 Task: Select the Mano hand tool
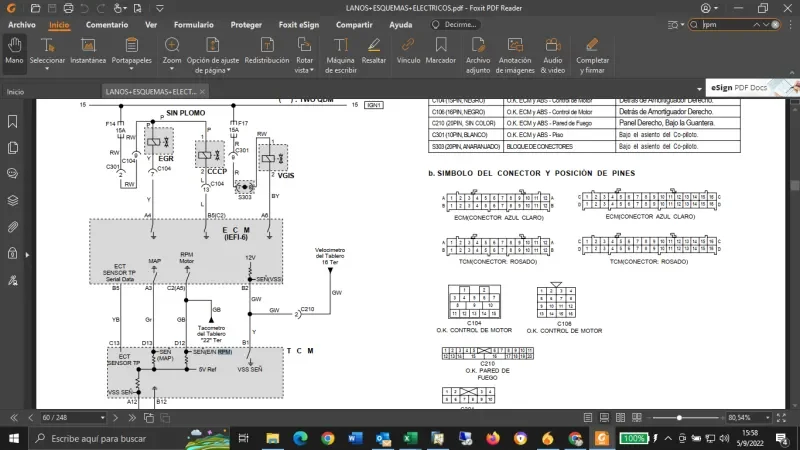pyautogui.click(x=14, y=51)
